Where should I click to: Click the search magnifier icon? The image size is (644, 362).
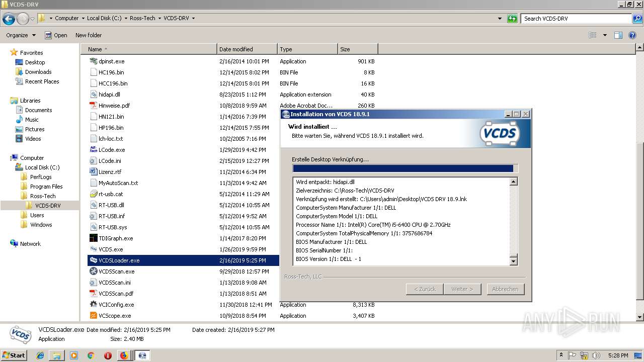(637, 19)
